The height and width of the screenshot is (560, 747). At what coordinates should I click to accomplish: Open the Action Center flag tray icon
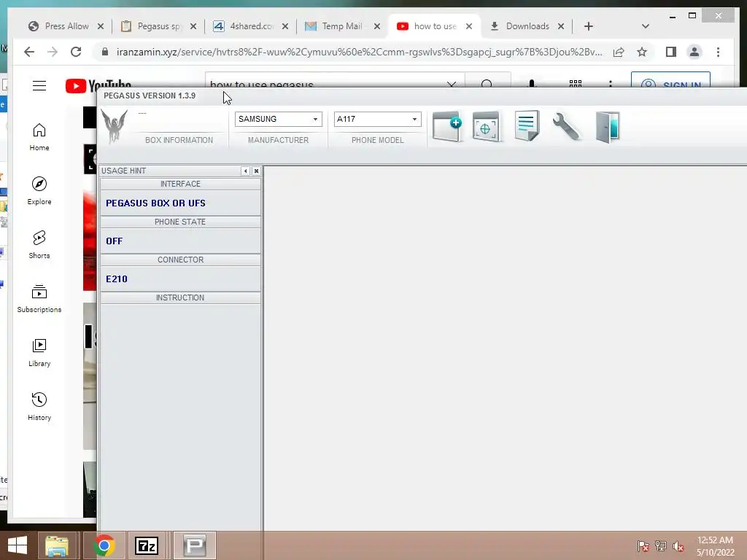point(643,546)
